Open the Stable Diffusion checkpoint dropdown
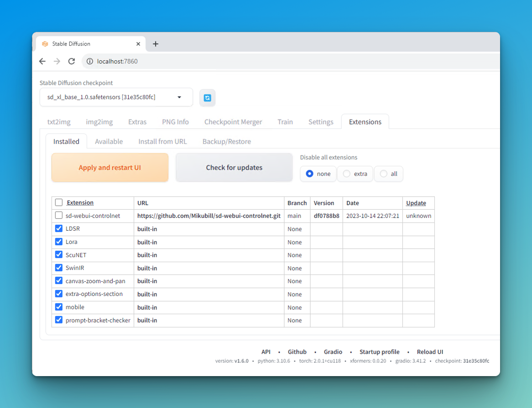 point(116,97)
